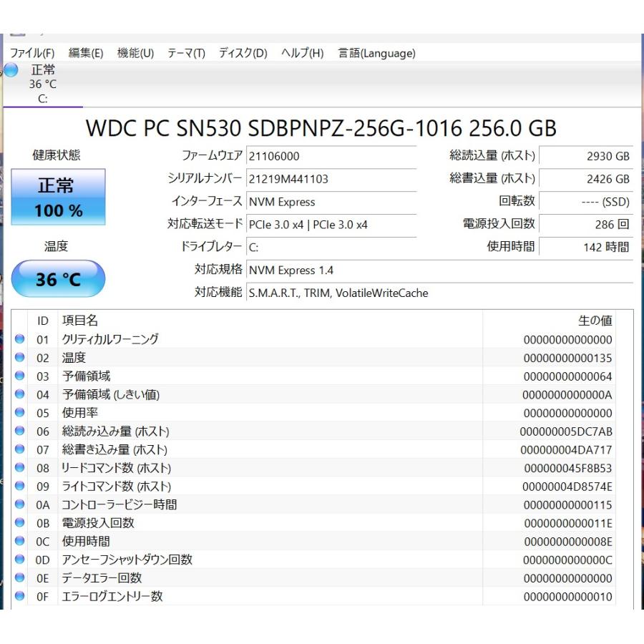Open the テーマ(T) menu

[186, 53]
